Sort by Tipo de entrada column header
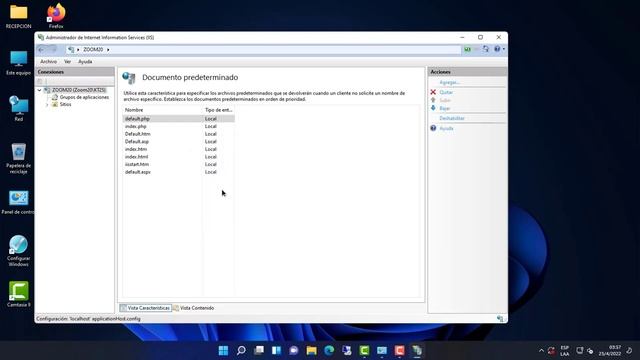640x360 pixels. point(219,110)
